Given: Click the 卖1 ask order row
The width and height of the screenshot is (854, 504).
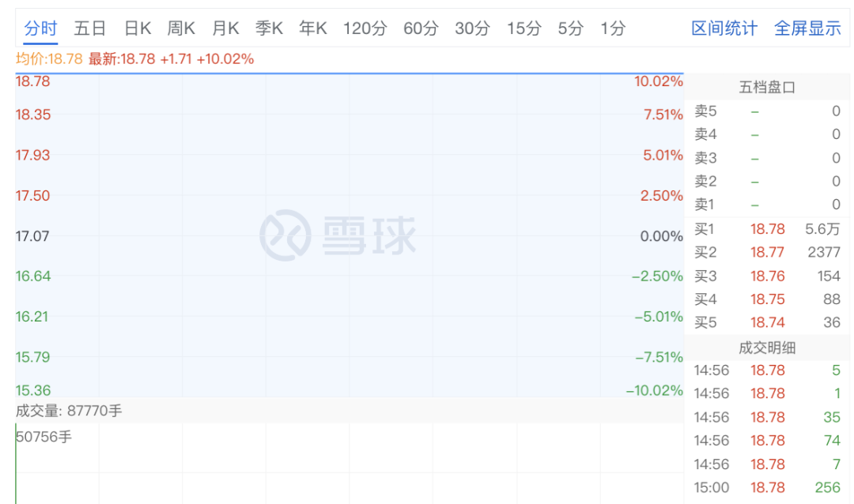Looking at the screenshot, I should point(767,205).
